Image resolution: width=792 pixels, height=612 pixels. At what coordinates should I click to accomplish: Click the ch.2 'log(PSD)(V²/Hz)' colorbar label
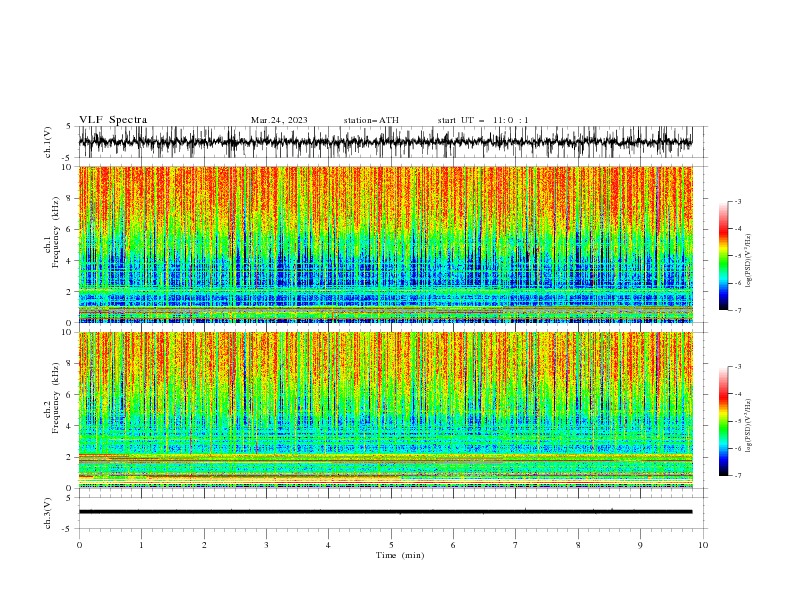pyautogui.click(x=749, y=426)
